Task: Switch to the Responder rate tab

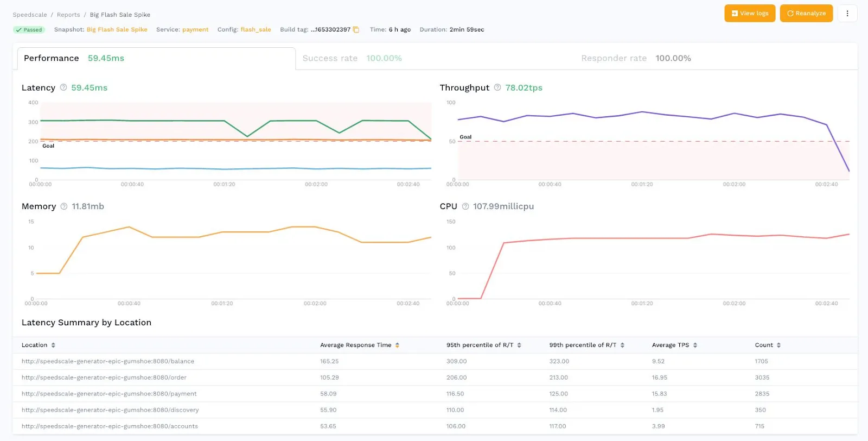Action: [x=635, y=58]
